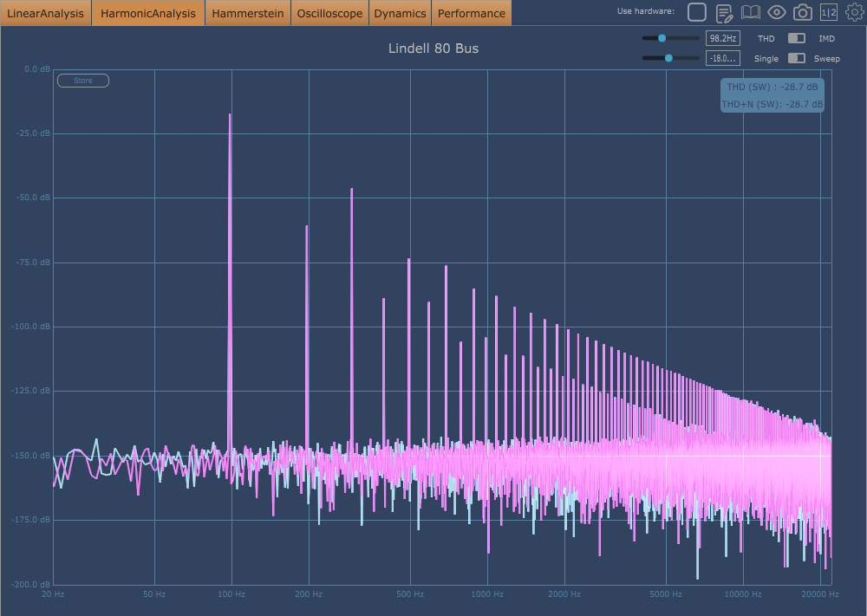
Task: Switch to LinearAnalysis tab
Action: pos(45,13)
